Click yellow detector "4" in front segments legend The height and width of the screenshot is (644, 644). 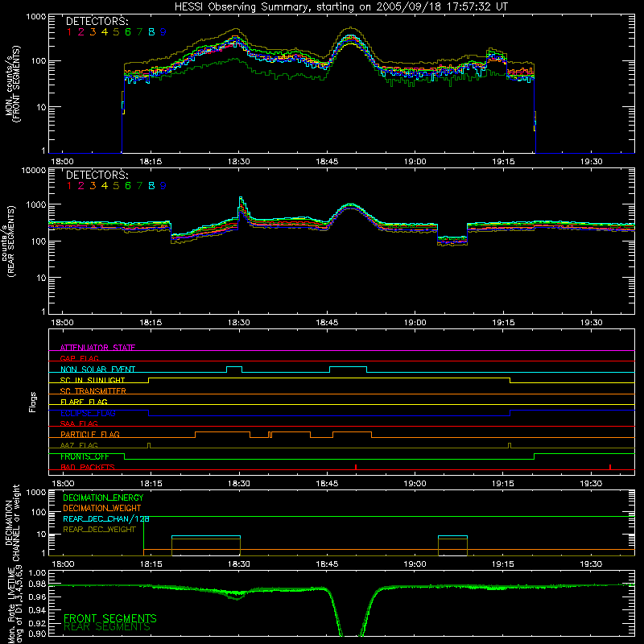105,32
